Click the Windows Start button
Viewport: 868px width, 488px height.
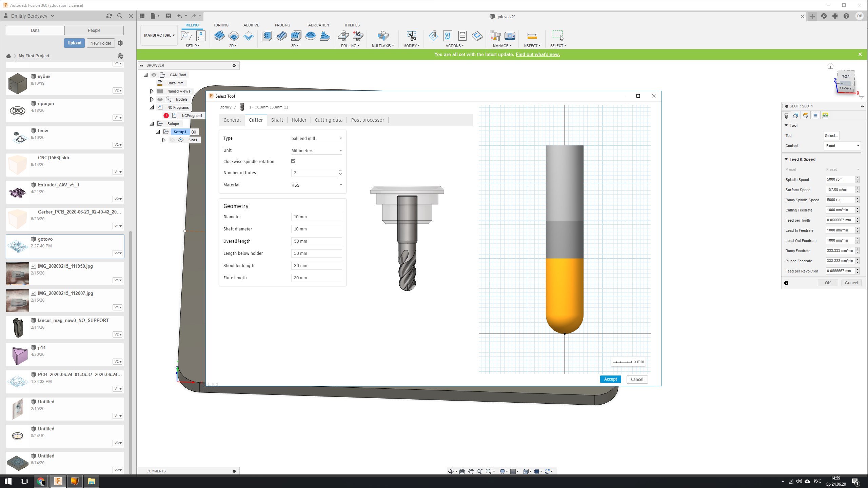[x=8, y=481]
